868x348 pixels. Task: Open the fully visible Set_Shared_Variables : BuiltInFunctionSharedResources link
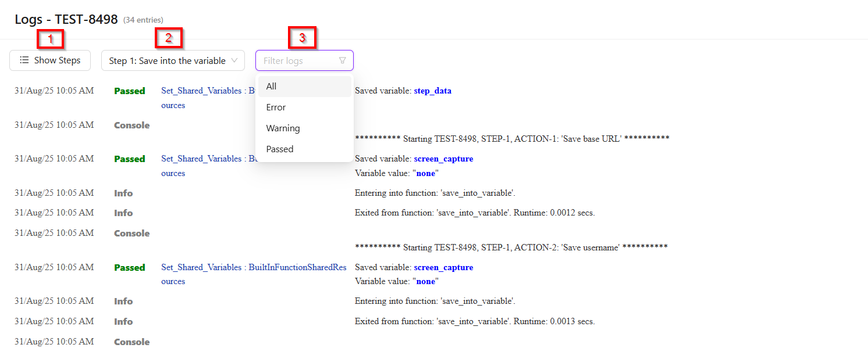coord(254,267)
